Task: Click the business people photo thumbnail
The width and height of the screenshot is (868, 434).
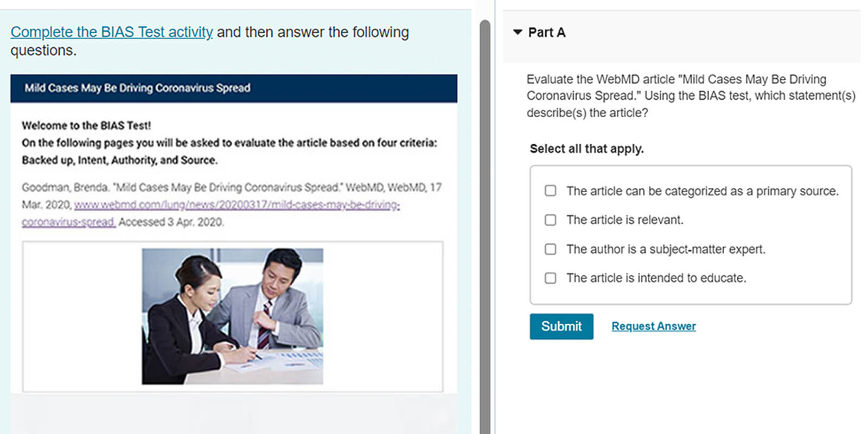Action: [232, 316]
